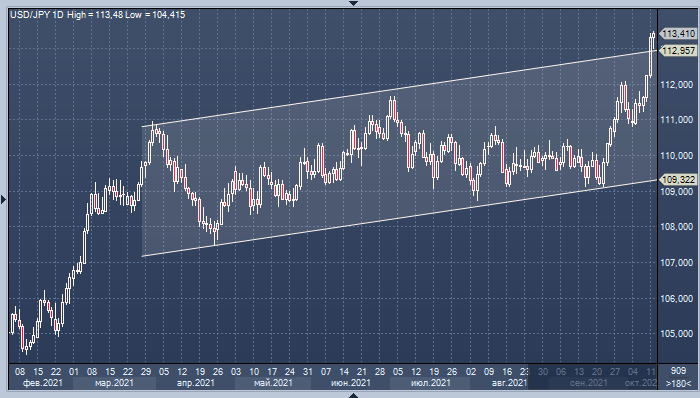Click the 27 date tick on time axis
The image size is (700, 398).
[615, 371]
